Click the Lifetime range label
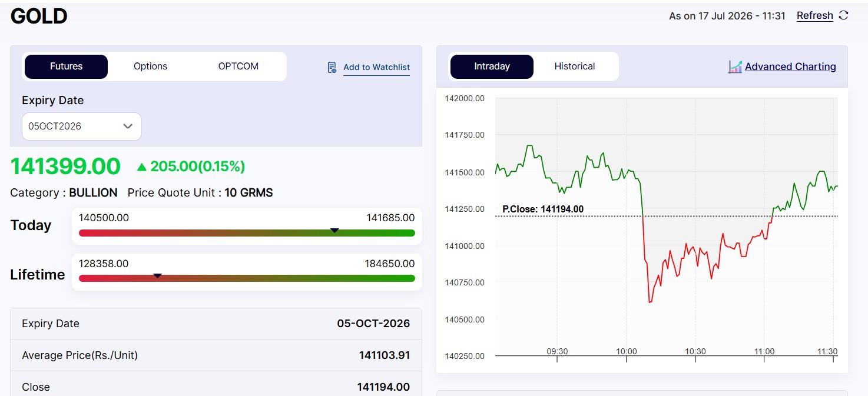 tap(38, 275)
